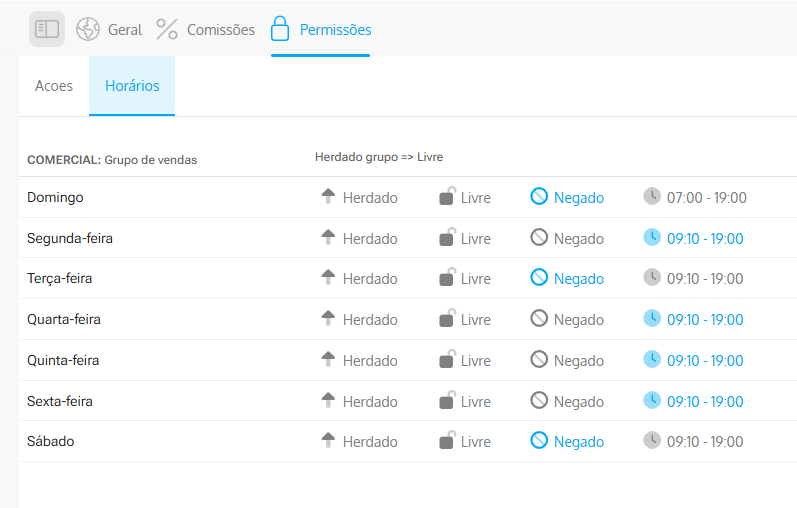Image resolution: width=797 pixels, height=508 pixels.
Task: Toggle the sidebar panel icon
Action: tap(47, 29)
